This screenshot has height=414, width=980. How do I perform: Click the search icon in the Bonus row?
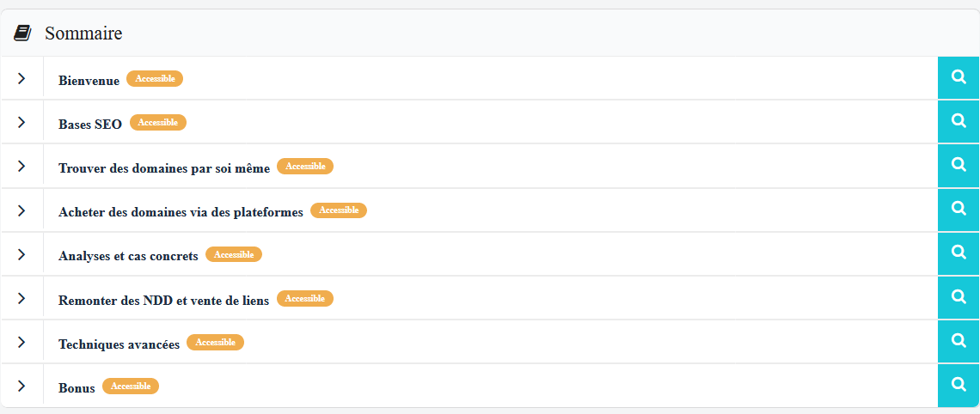959,386
